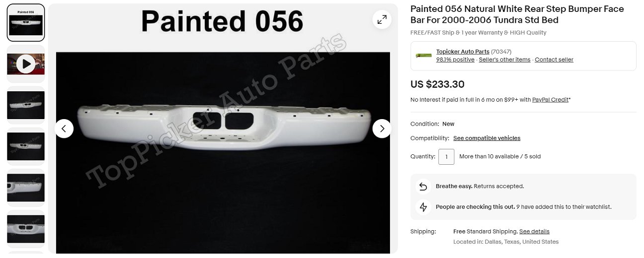Select the sixth bumper thumbnail

26,229
